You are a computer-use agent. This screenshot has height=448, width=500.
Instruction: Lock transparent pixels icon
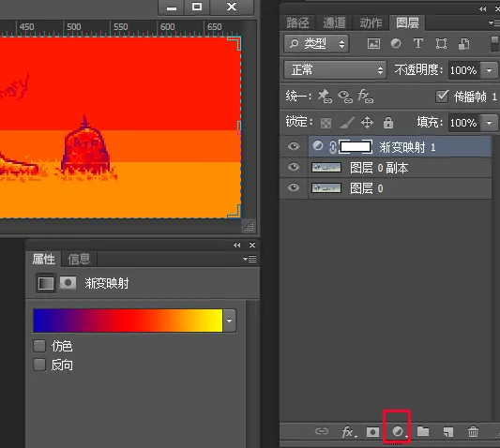point(326,123)
